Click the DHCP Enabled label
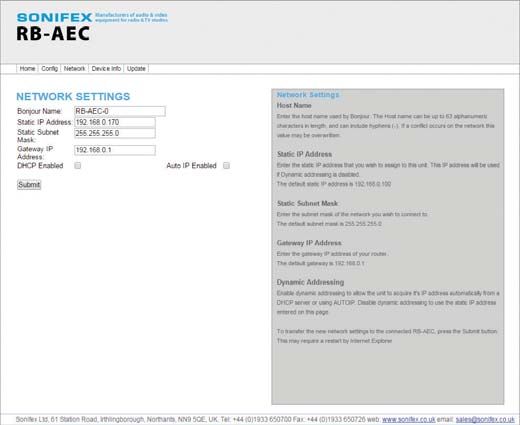Image resolution: width=520 pixels, height=425 pixels. [x=40, y=166]
